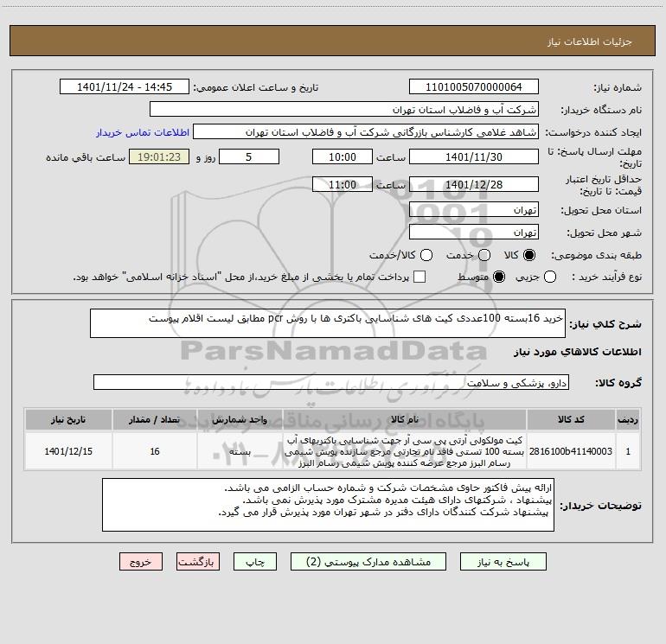This screenshot has width=666, height=644.
Task: Click the goods group field دارو، پزشکی و سلامت
Action: click(x=331, y=382)
